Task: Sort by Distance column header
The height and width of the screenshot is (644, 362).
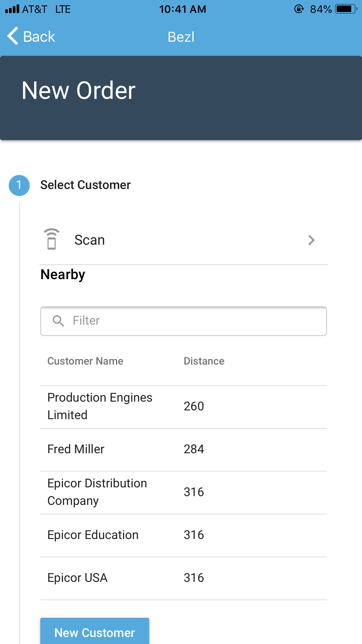Action: pos(204,361)
